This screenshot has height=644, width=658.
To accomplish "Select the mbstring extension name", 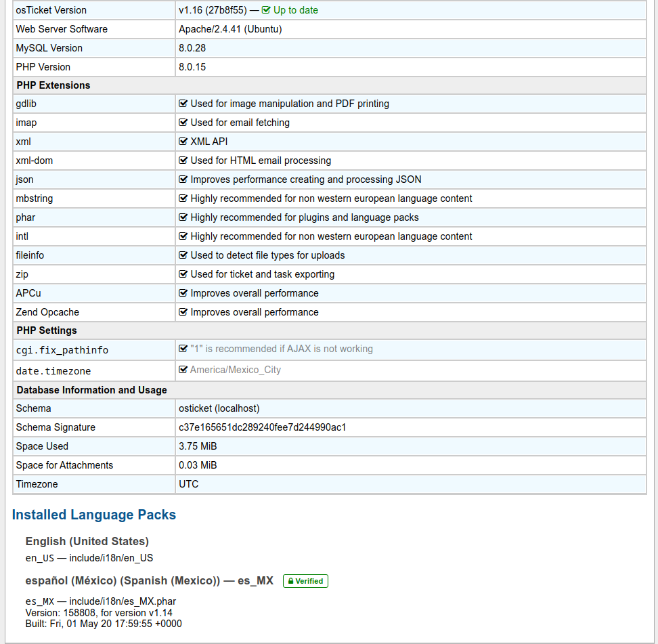I will (x=35, y=198).
